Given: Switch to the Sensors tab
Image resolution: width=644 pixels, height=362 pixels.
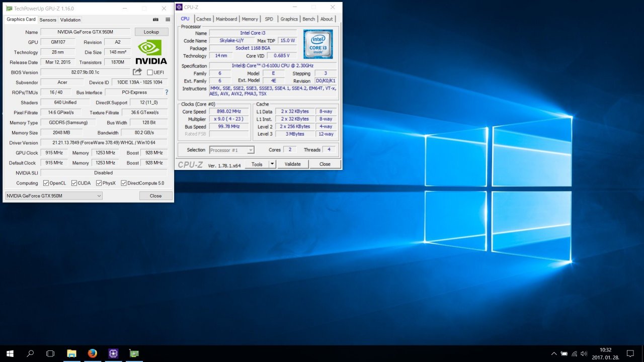Looking at the screenshot, I should [48, 20].
